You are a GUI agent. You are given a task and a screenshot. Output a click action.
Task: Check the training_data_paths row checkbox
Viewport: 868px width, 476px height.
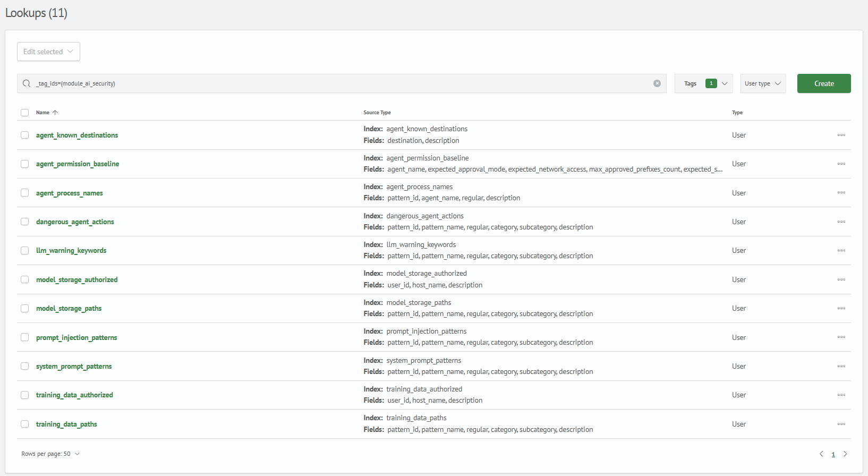click(x=24, y=424)
